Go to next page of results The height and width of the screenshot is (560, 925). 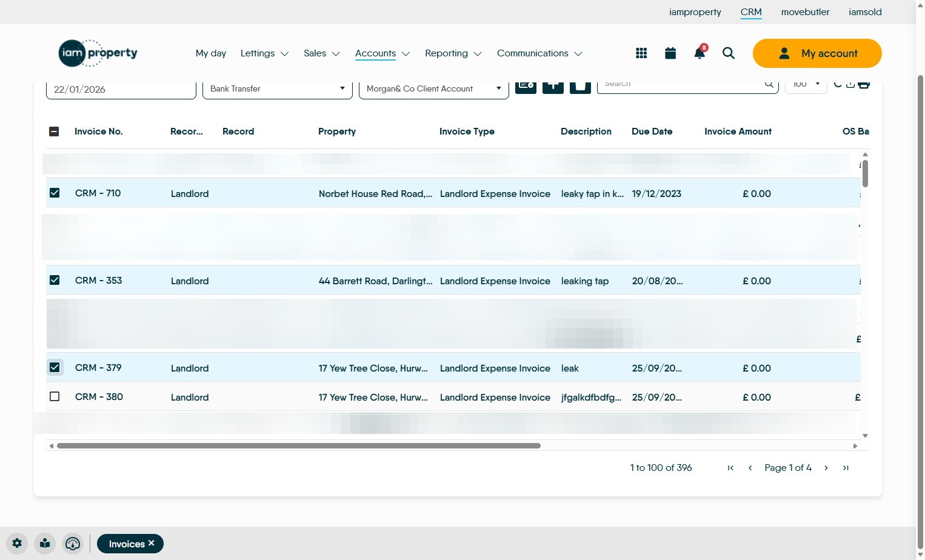(826, 468)
